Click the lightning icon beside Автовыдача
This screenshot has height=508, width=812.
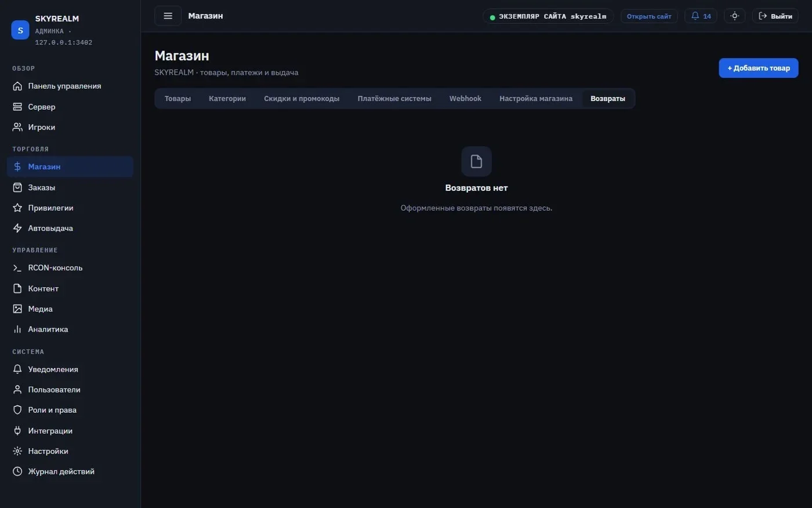[x=17, y=228]
